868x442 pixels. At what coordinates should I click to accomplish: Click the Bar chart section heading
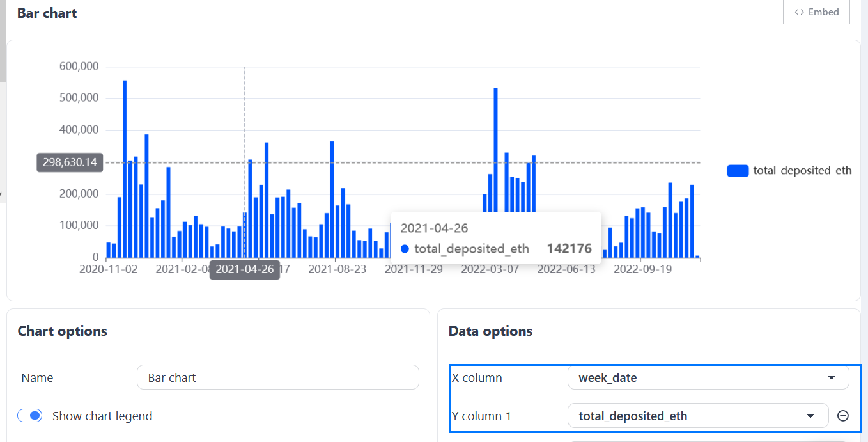pyautogui.click(x=47, y=13)
